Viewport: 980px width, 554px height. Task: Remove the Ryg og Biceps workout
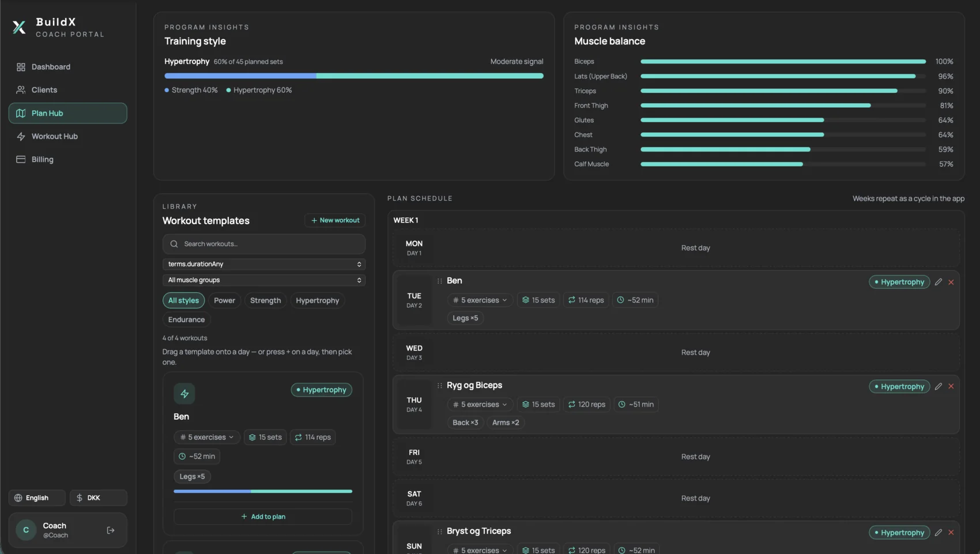951,386
